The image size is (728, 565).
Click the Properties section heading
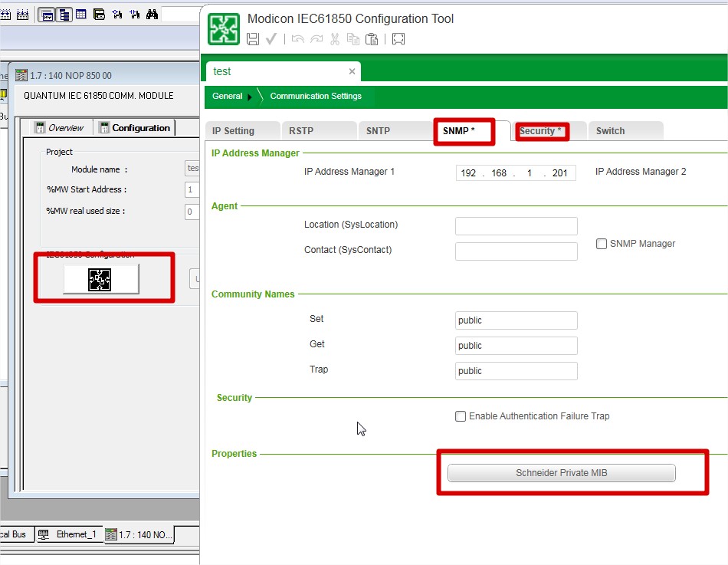tap(234, 454)
